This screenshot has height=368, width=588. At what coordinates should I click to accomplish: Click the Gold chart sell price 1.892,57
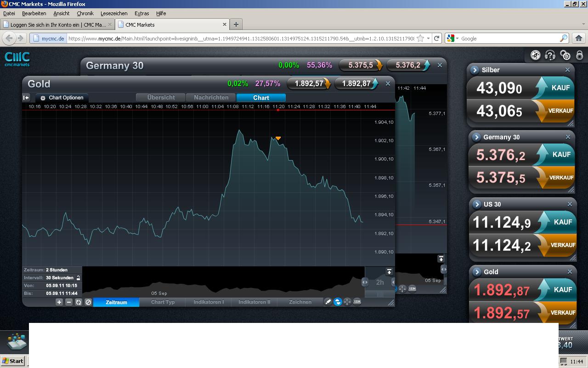coord(309,84)
